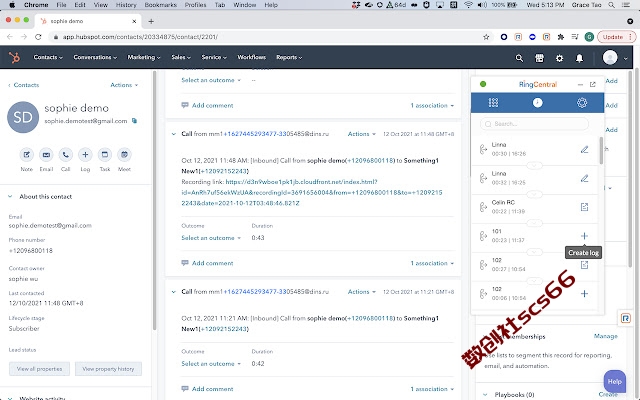View the log for the 102 00:27 call

[584, 265]
